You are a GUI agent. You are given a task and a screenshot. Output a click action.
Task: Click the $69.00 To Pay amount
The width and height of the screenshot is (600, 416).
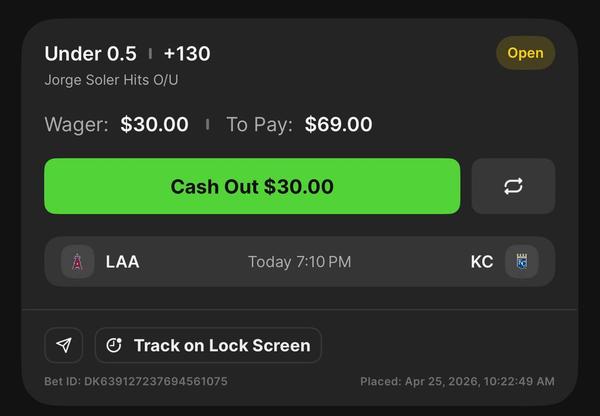338,125
